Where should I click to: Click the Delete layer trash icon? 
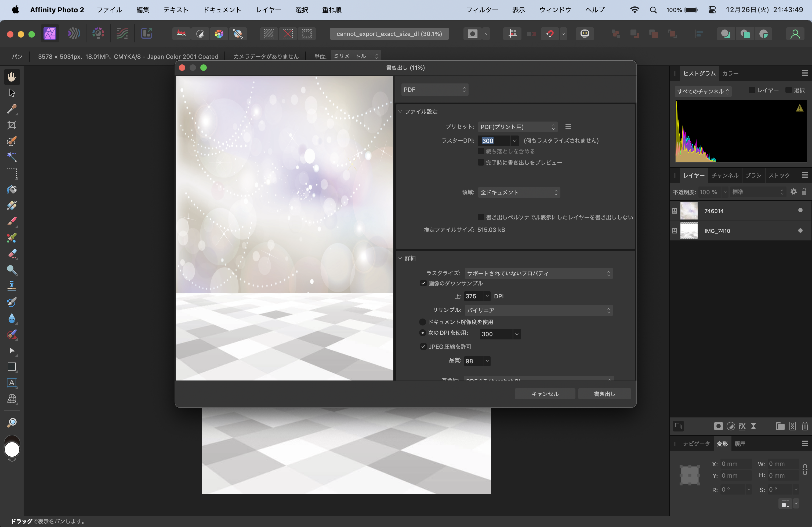click(804, 426)
